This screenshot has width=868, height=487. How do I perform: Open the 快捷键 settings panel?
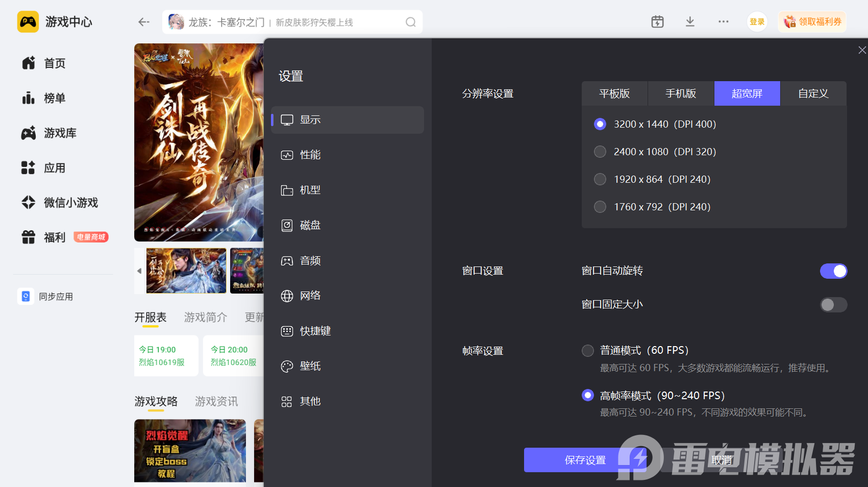click(314, 331)
